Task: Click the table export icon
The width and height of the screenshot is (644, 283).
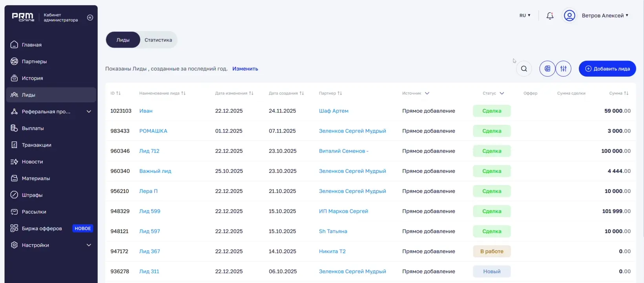Action: pos(547,69)
